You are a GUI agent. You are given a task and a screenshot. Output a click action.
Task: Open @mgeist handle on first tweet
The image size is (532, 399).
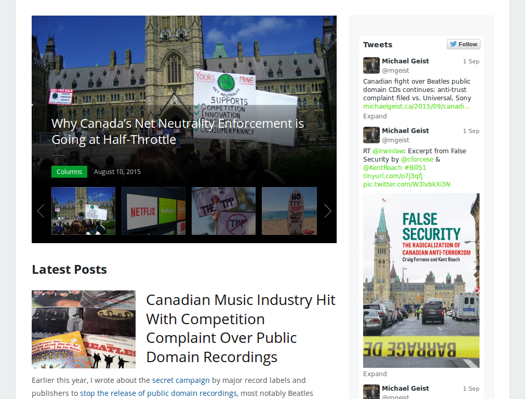pyautogui.click(x=395, y=71)
